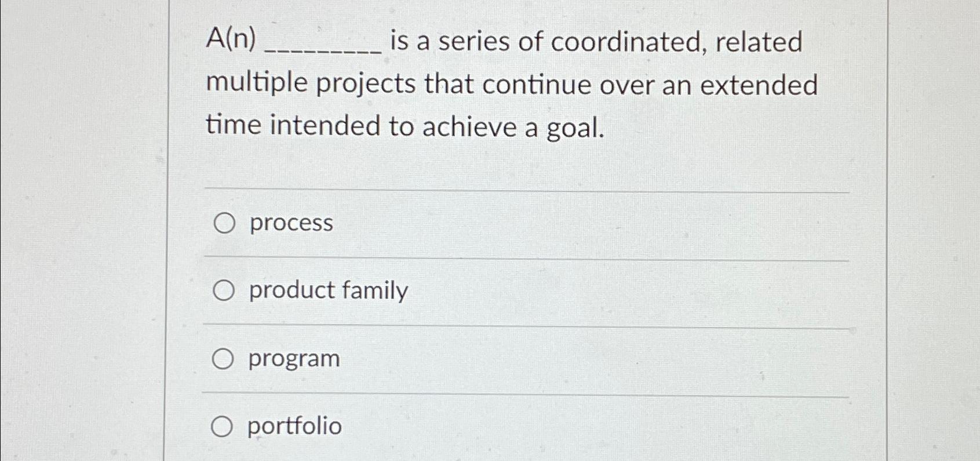Select the product family radio button
The height and width of the screenshot is (461, 980).
224,290
